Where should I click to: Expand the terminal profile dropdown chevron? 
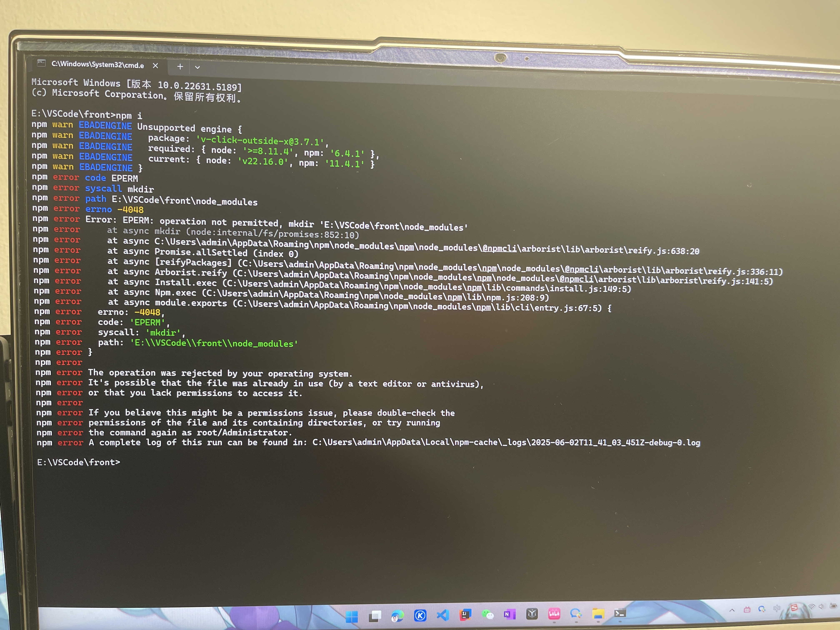point(197,67)
